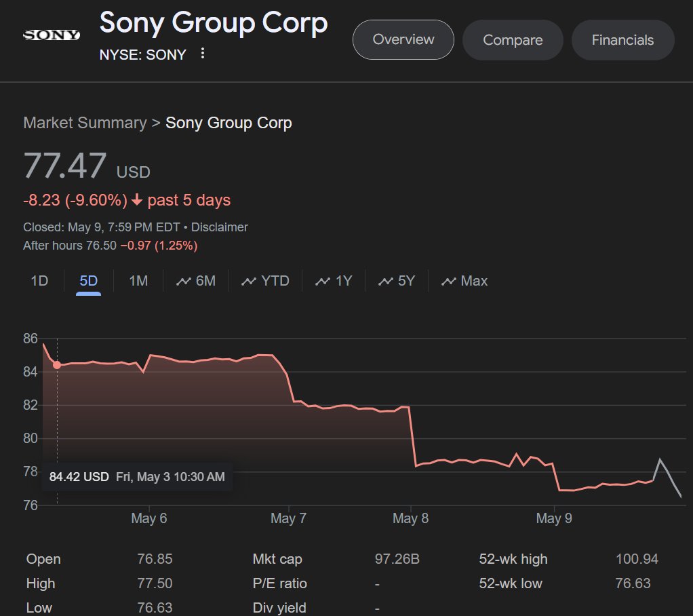Click the Sony Group Corp breadcrumb text
Viewport: 693px width, 616px height.
229,123
